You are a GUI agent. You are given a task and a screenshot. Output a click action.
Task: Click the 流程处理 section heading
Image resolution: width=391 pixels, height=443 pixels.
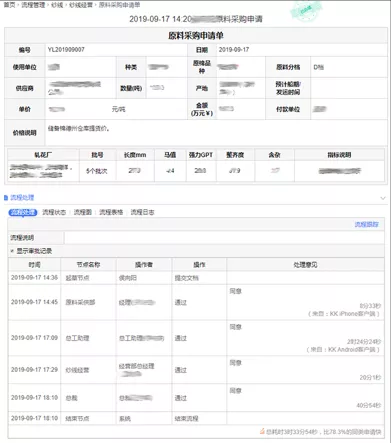[22, 198]
